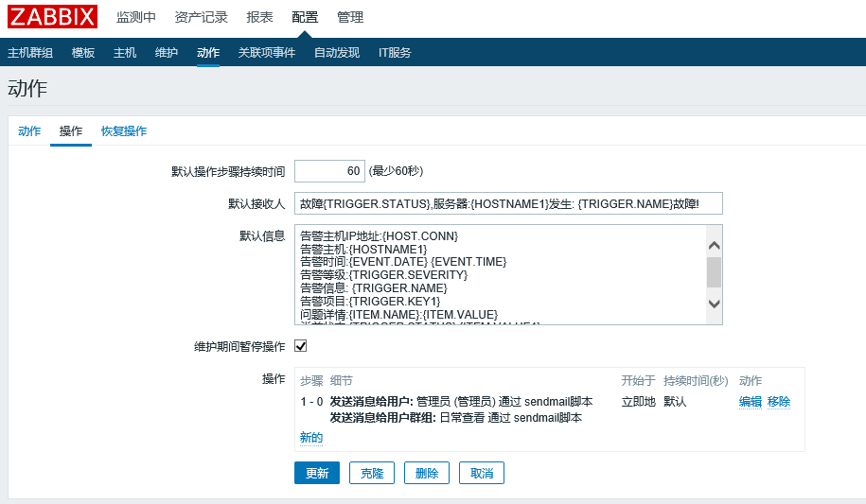Viewport: 866px width, 504px height.
Task: Switch to the 恢复操作 tab
Action: click(124, 130)
